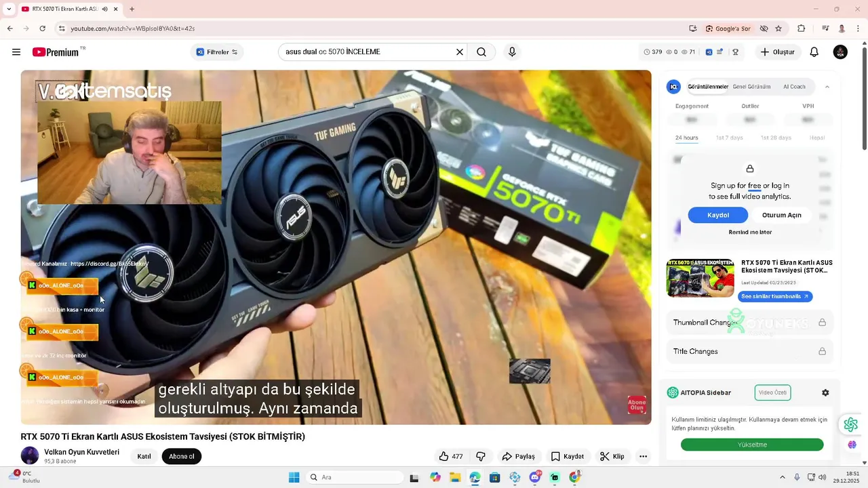
Task: Click the taskbar Ara search box
Action: coord(355,477)
